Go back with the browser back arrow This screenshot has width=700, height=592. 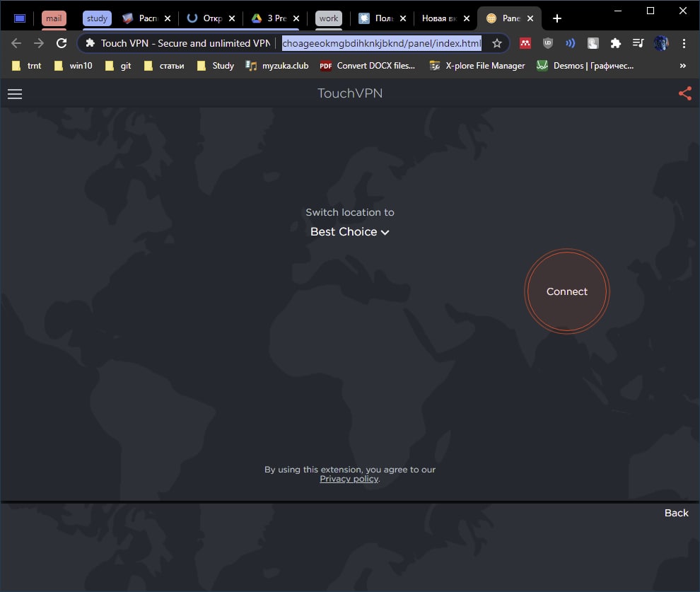(16, 43)
